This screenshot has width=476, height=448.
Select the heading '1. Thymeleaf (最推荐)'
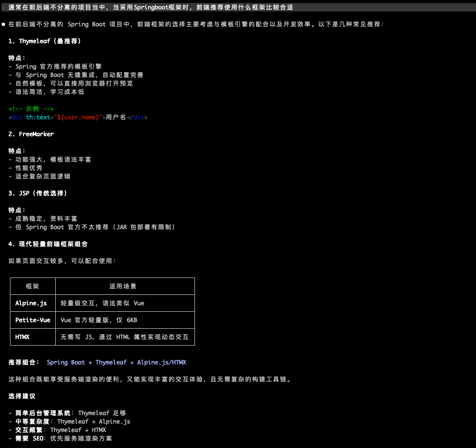pos(45,41)
